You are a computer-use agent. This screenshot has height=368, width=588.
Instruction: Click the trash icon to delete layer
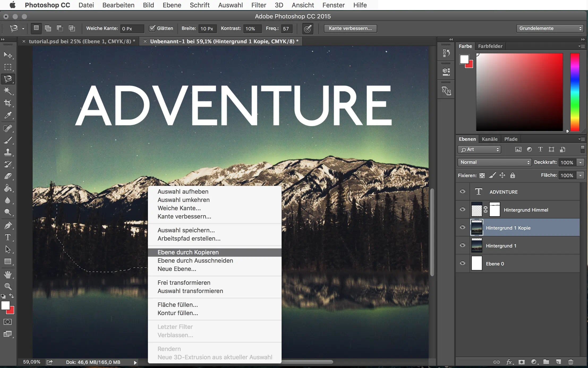pos(570,362)
